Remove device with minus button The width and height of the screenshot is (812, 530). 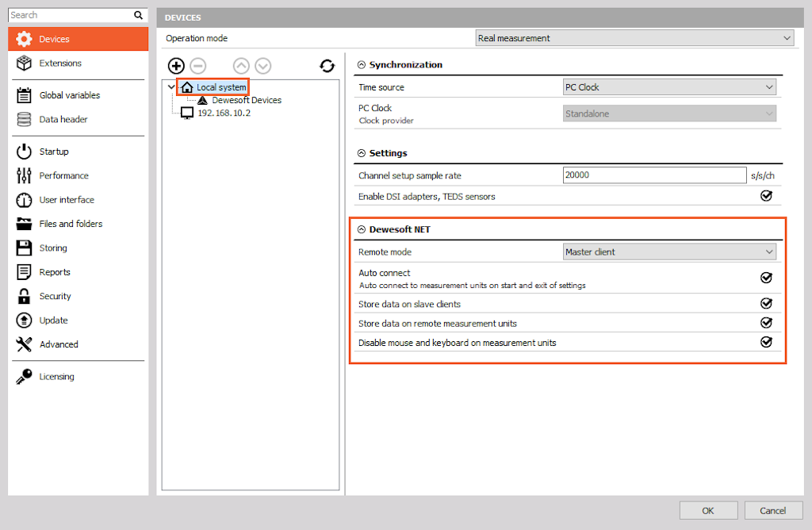(x=197, y=66)
